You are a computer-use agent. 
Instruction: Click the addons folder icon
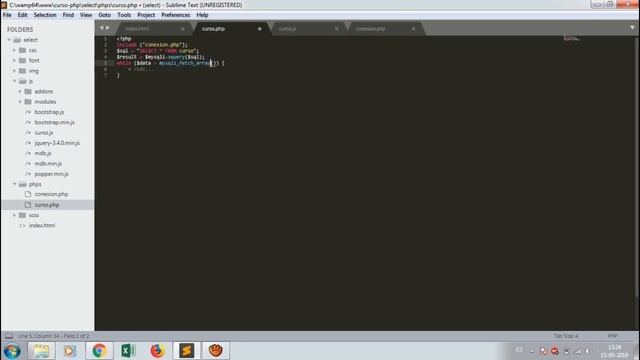point(28,91)
